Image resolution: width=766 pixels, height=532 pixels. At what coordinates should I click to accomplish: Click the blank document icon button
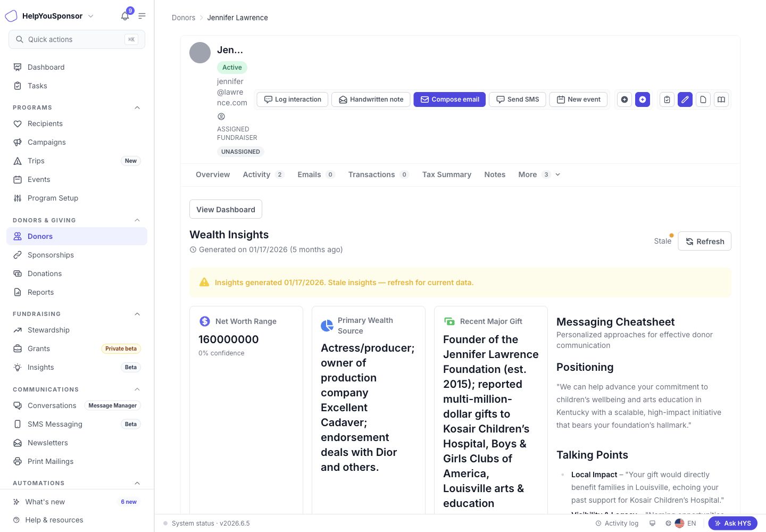point(703,99)
